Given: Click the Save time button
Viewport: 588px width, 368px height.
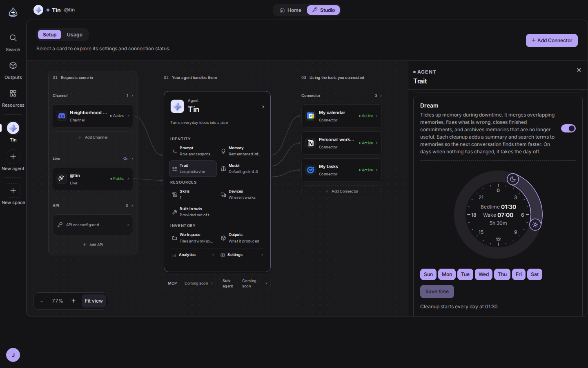Looking at the screenshot, I should (437, 292).
